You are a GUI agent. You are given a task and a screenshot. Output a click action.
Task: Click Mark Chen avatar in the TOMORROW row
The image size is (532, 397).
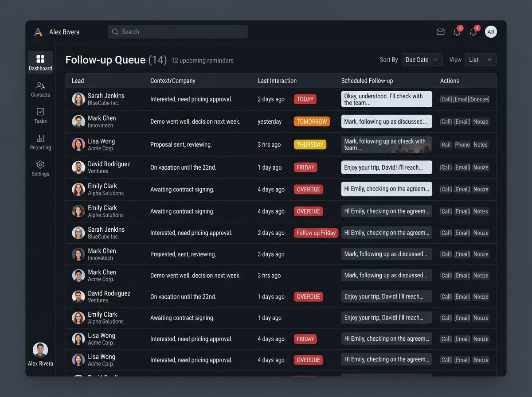78,121
